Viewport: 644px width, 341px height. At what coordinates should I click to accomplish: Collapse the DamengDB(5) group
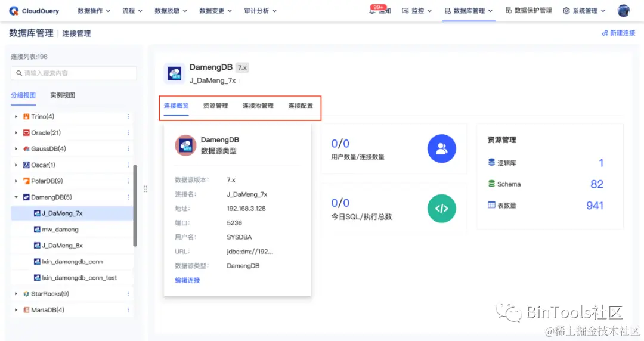[16, 197]
